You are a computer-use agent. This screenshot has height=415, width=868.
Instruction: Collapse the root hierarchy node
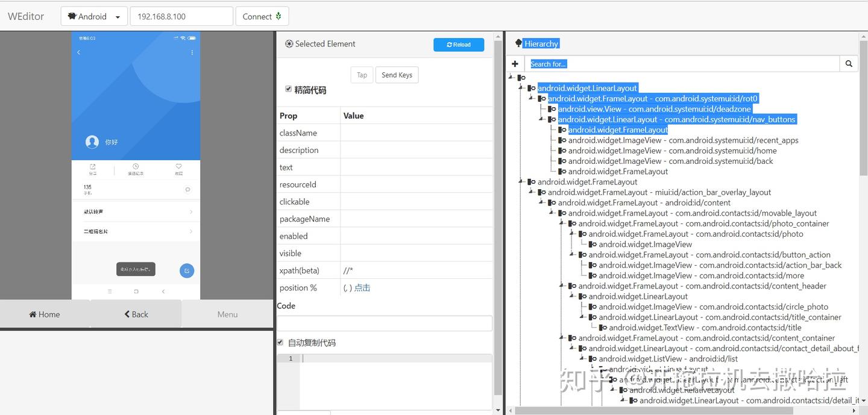click(x=512, y=77)
